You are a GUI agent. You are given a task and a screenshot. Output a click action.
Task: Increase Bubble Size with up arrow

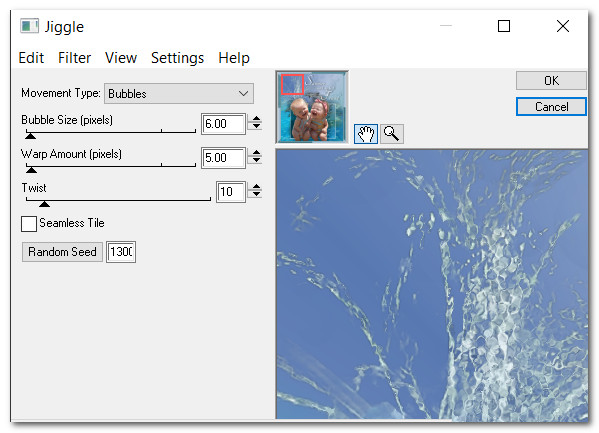coord(256,119)
